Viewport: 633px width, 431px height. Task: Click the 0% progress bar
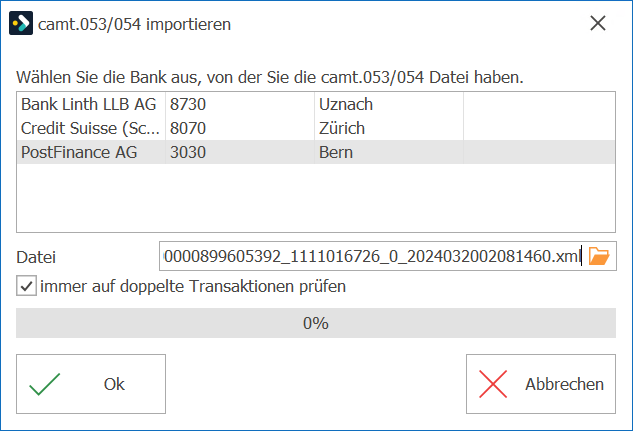click(316, 323)
